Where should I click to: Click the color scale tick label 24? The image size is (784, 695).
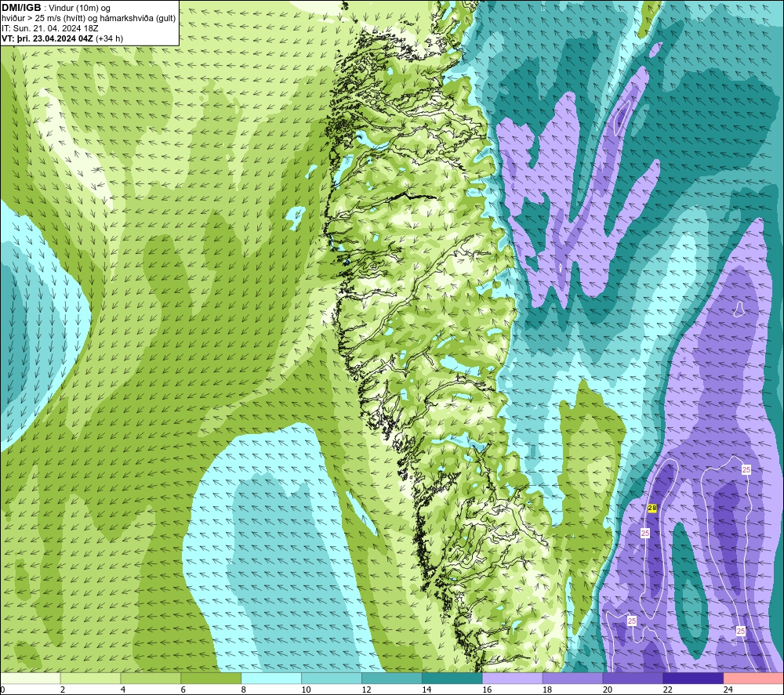pos(728,690)
